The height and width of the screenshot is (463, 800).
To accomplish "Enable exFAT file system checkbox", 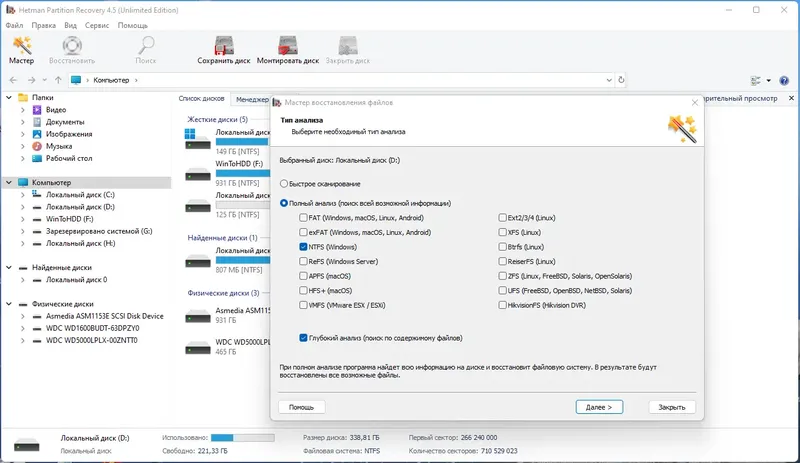I will tap(303, 232).
